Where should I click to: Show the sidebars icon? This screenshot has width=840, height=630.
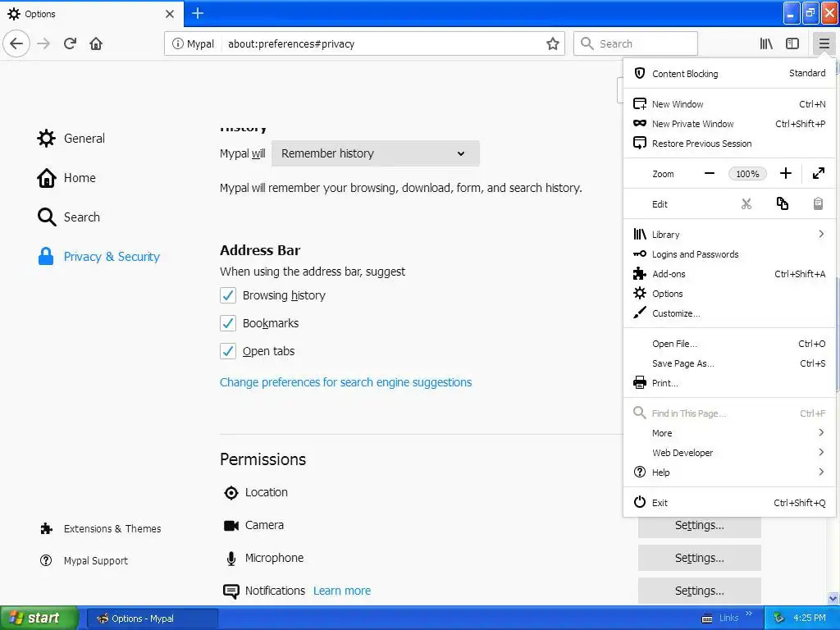(x=792, y=43)
